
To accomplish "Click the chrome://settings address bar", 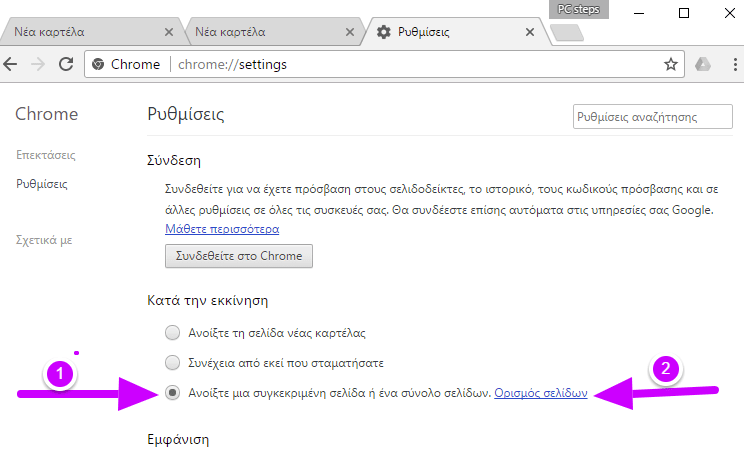I will click(384, 64).
